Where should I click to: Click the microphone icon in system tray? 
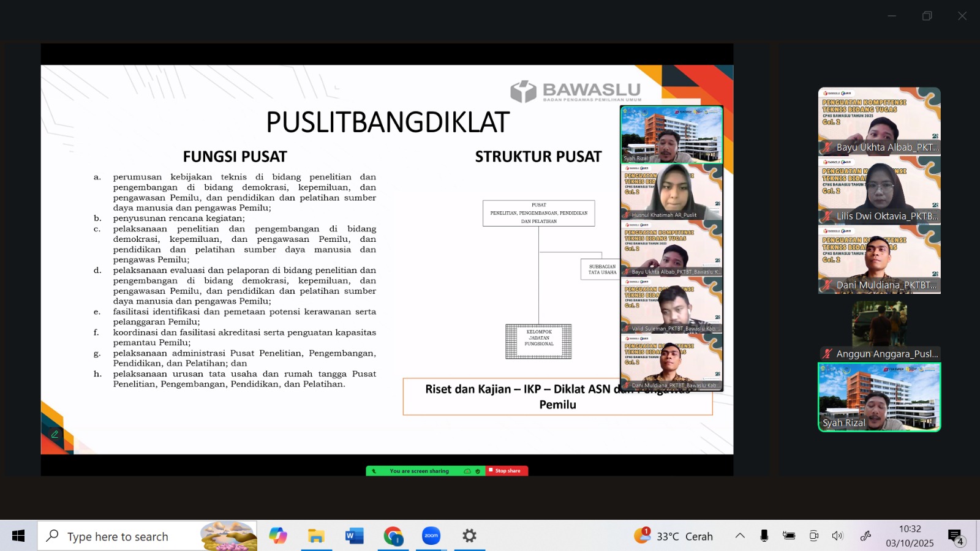[764, 536]
